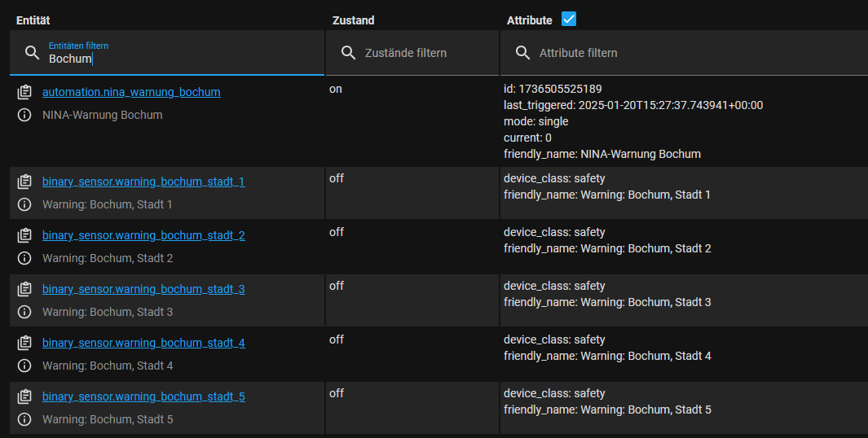Screen dimensions: 868x438
Task: Show info for Warning: Bochum, Stadt 2
Action: [24, 258]
